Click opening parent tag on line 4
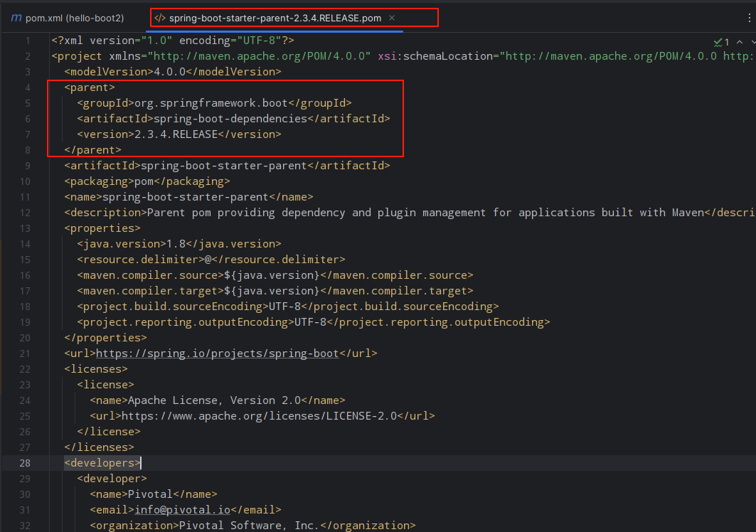Viewport: 756px width, 532px height. click(x=90, y=87)
